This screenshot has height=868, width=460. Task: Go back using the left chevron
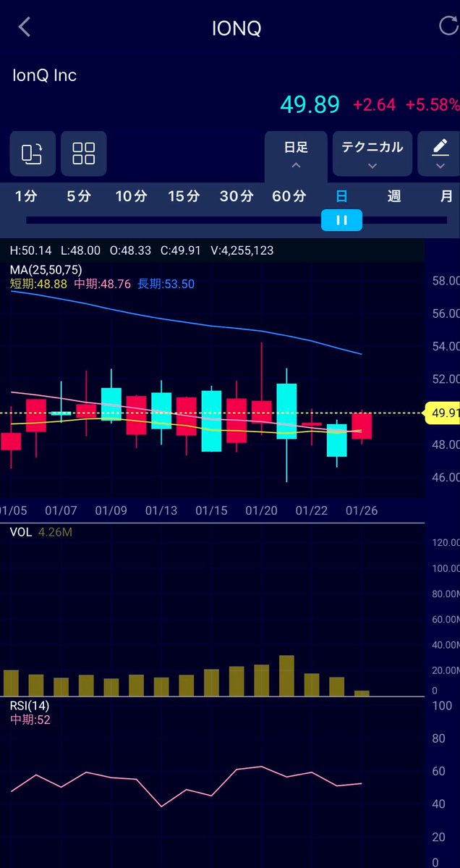coord(24,27)
